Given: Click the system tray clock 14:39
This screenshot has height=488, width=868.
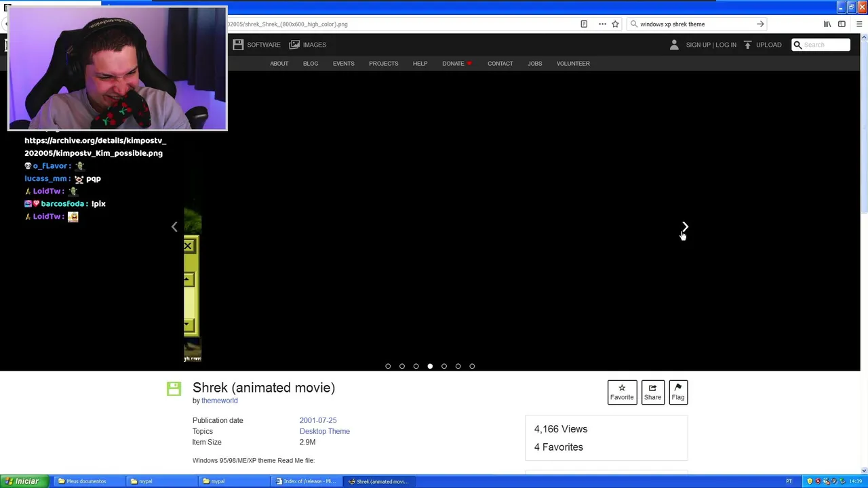Looking at the screenshot, I should [856, 481].
